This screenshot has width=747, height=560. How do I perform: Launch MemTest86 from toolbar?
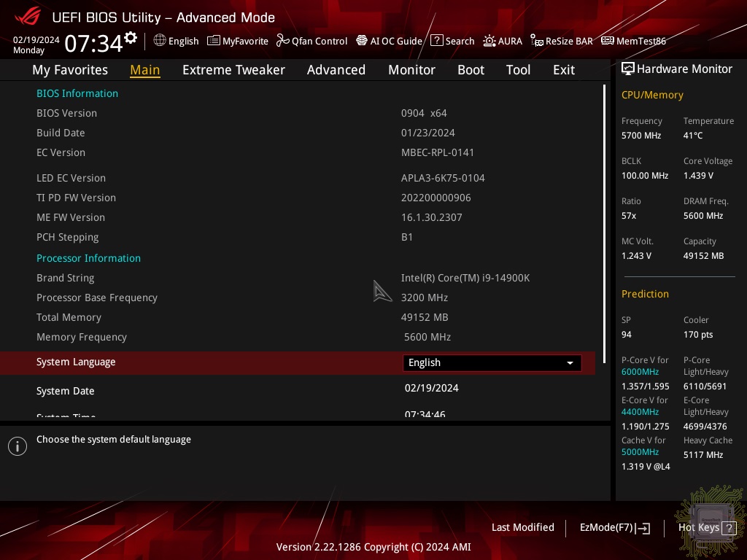coord(633,41)
